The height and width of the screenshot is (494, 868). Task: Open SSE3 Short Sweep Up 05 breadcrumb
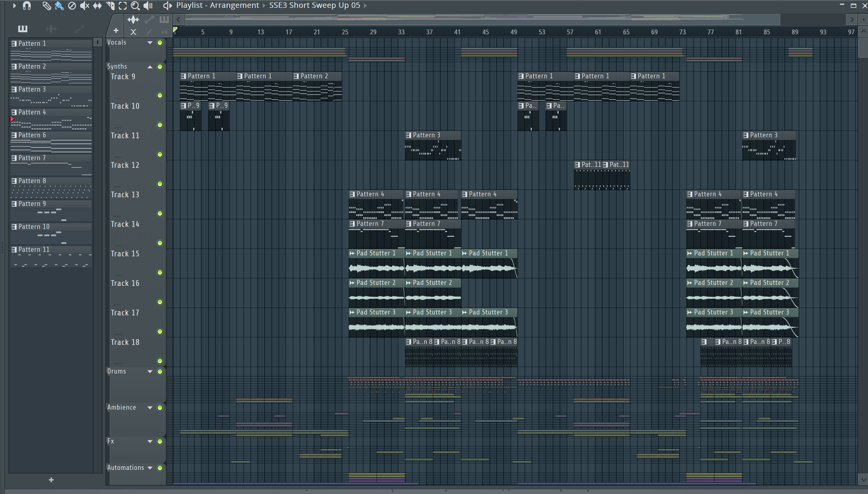[314, 5]
